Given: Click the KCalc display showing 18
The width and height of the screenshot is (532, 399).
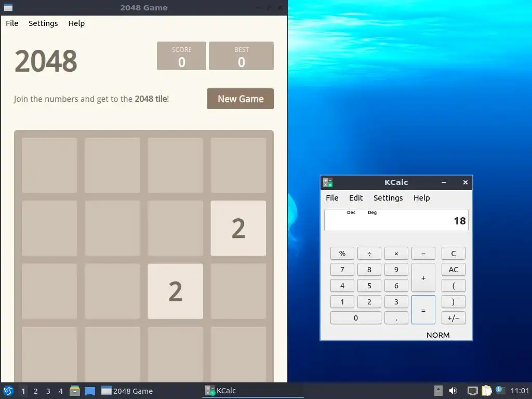Looking at the screenshot, I should pyautogui.click(x=396, y=220).
